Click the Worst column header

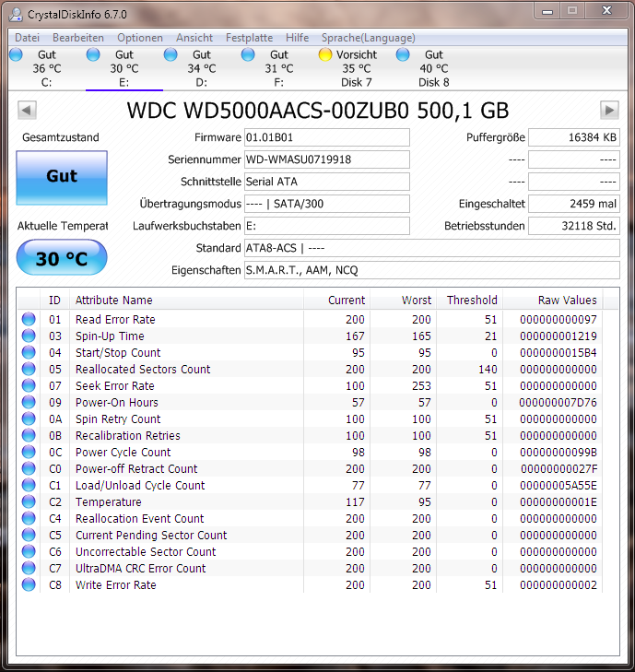click(404, 300)
